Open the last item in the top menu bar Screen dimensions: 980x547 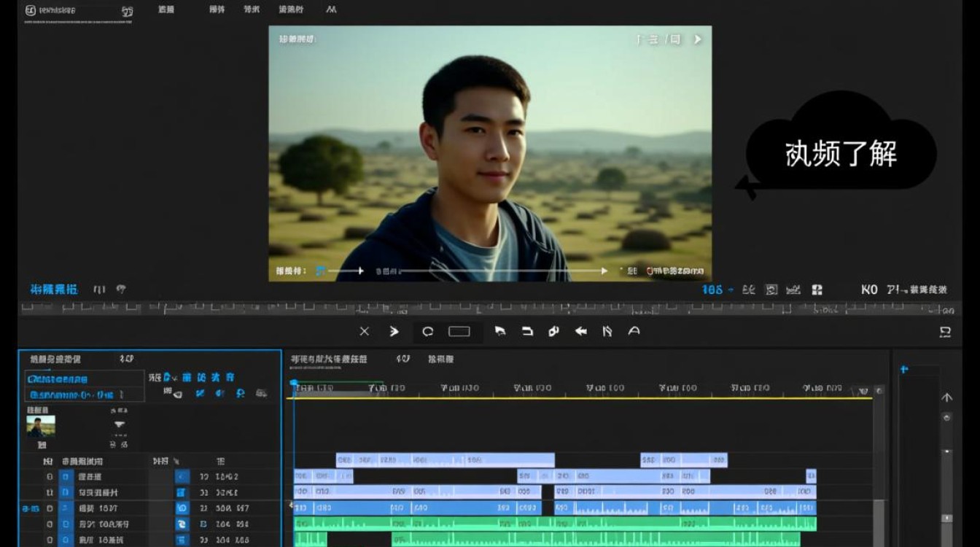click(331, 9)
